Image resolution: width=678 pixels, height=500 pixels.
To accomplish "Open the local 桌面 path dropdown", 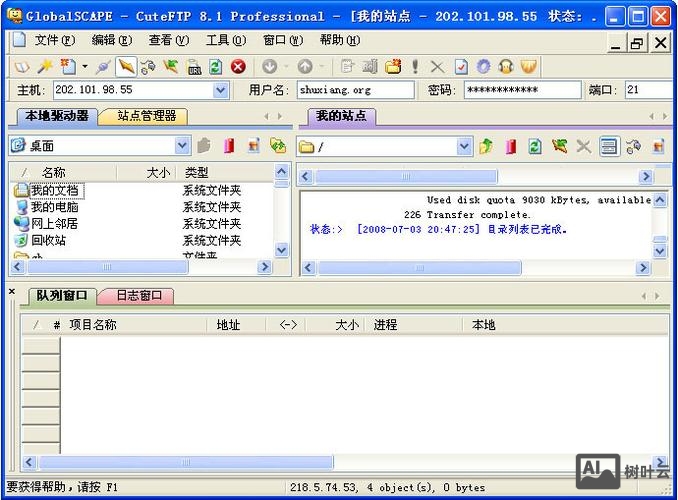I will [x=182, y=146].
